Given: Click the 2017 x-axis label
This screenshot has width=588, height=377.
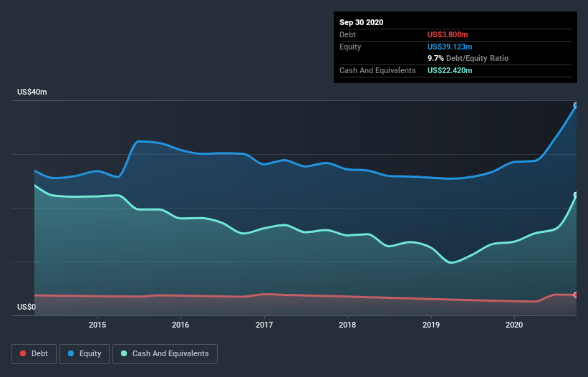Looking at the screenshot, I should 264,325.
